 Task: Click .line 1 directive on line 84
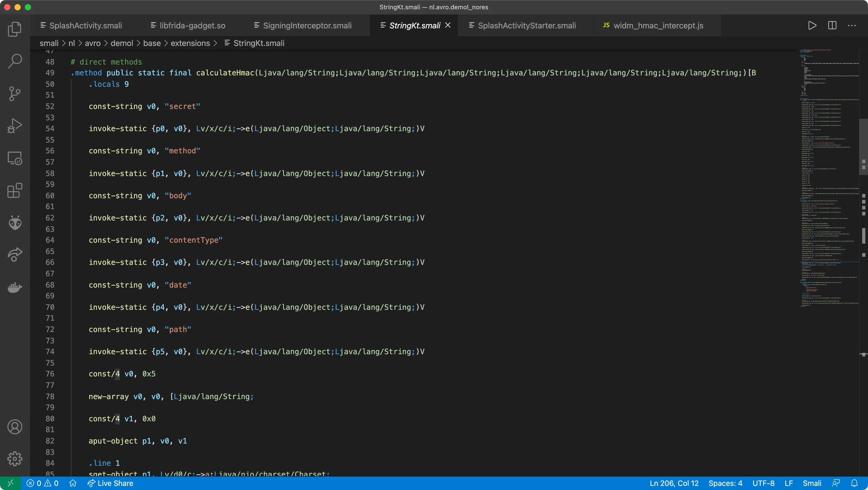[104, 463]
